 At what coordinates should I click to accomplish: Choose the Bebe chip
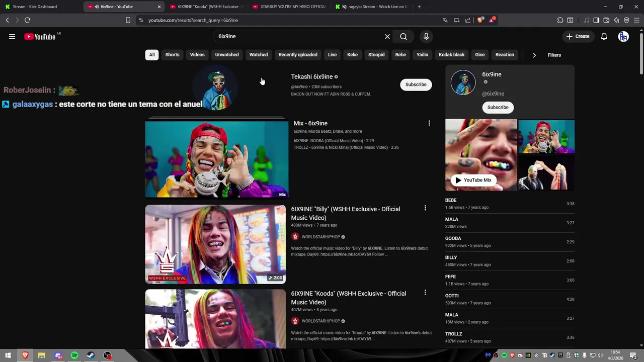(400, 55)
